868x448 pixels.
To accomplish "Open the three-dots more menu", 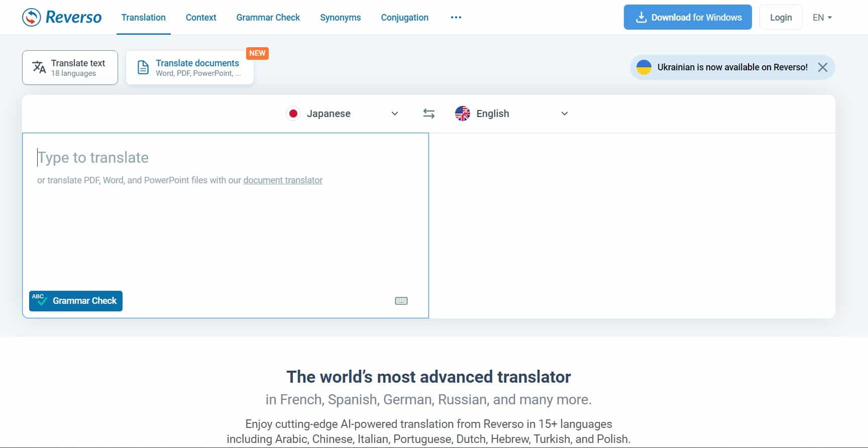I will 456,18.
